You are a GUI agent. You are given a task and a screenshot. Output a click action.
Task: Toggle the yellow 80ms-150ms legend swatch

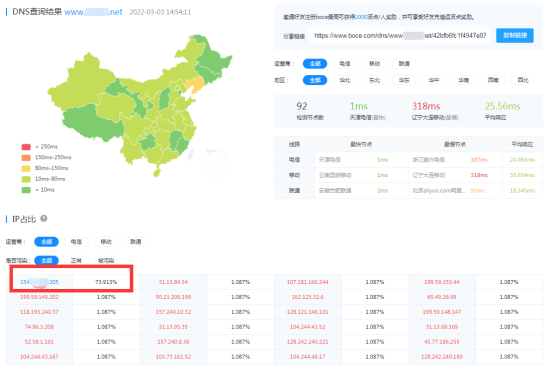point(26,168)
